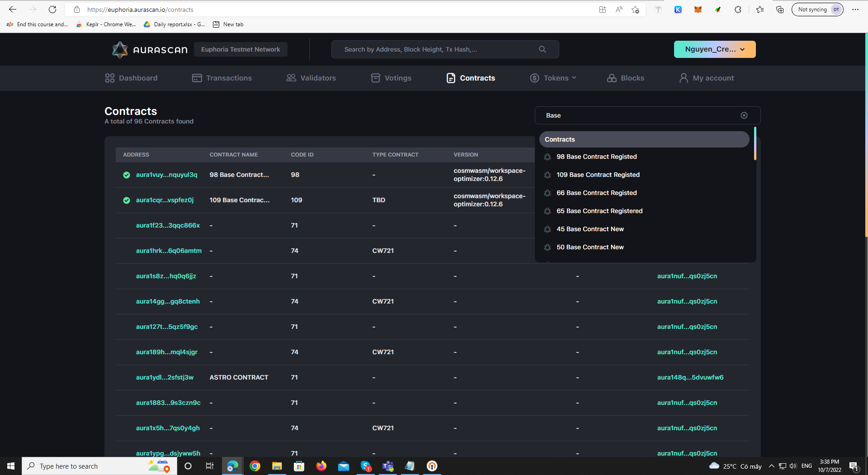Viewport: 868px width, 475px height.
Task: Expand the Tokens menu chevron
Action: [574, 78]
